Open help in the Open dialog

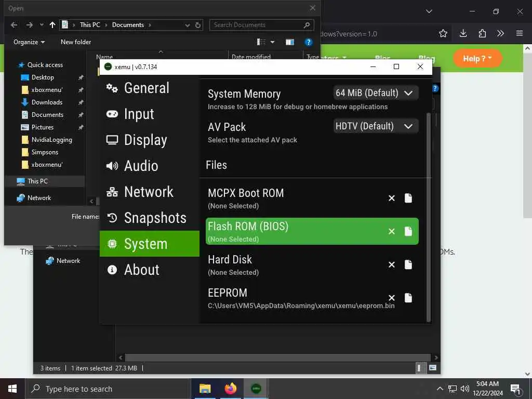309,42
